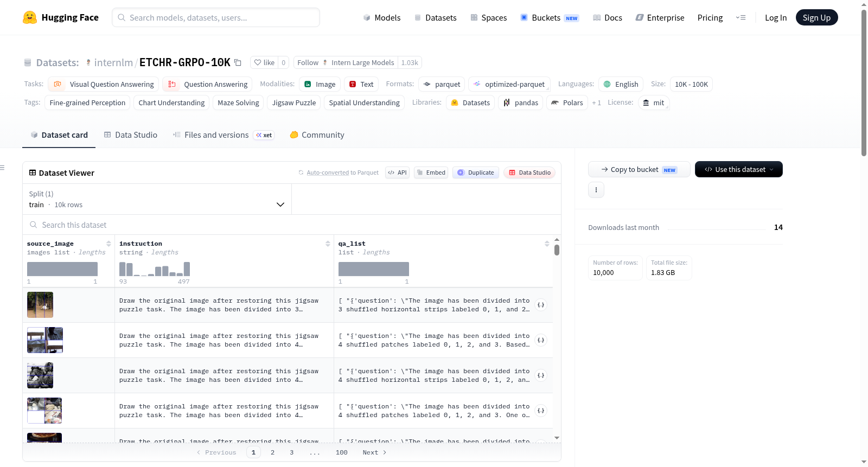Switch to the Data Studio tab
This screenshot has width=868, height=467.
pyautogui.click(x=131, y=135)
